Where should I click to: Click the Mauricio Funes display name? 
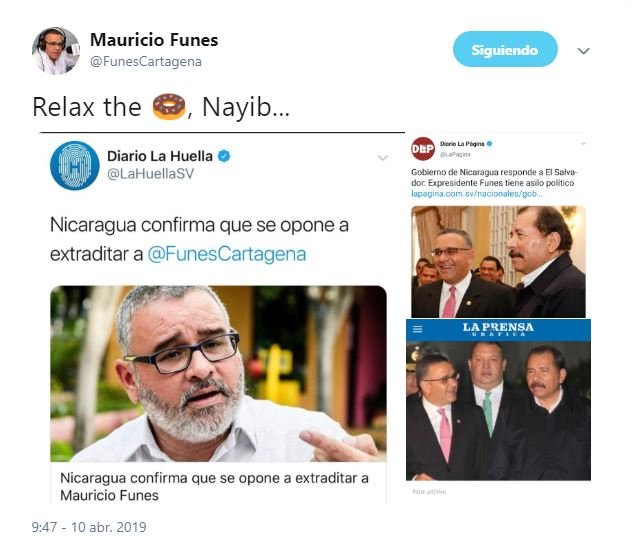[154, 40]
